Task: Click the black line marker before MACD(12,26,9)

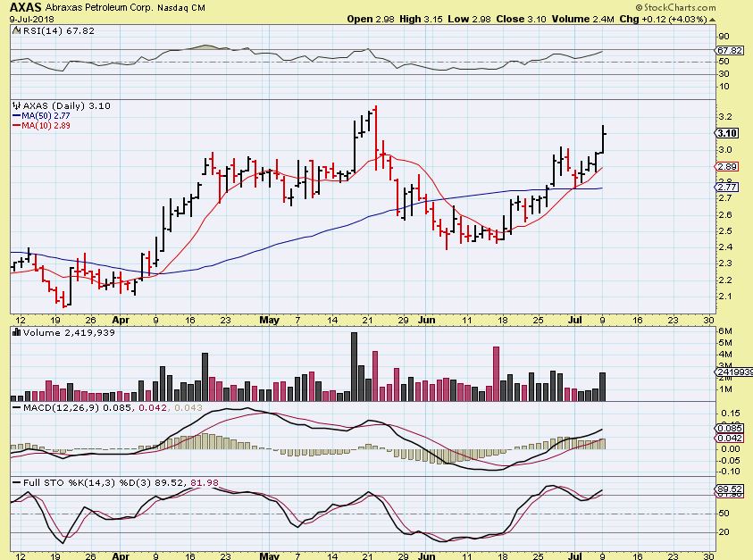Action: pos(16,408)
